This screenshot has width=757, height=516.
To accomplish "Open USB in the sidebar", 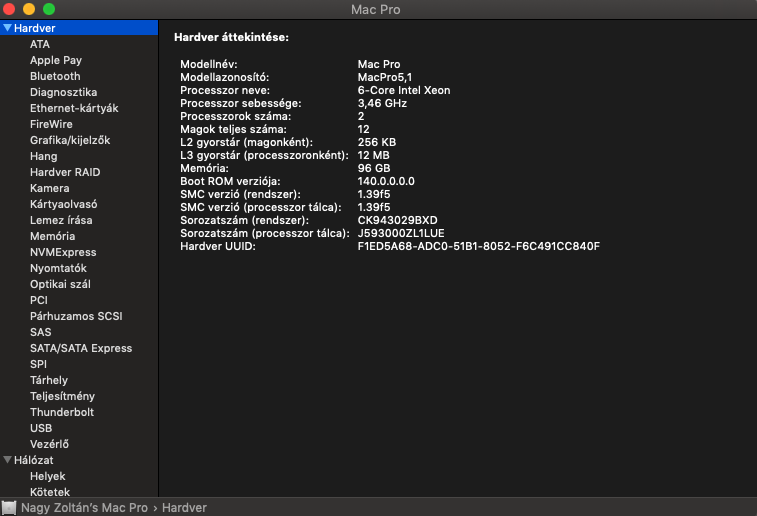I will (x=41, y=428).
